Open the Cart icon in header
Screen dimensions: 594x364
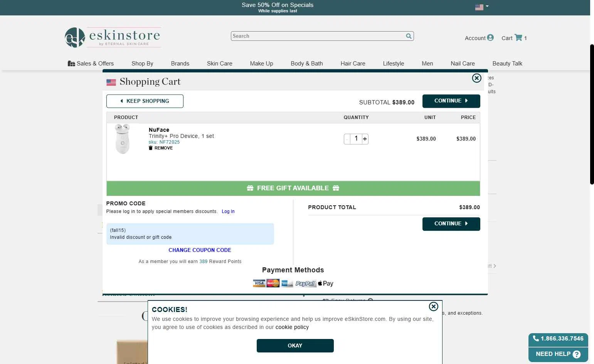(x=518, y=37)
